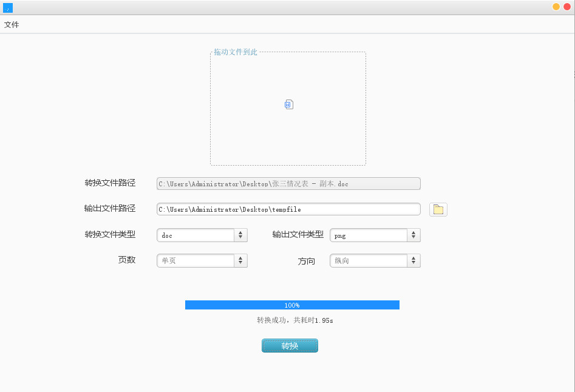
Task: Click the 转换文件路径 input field
Action: [288, 183]
